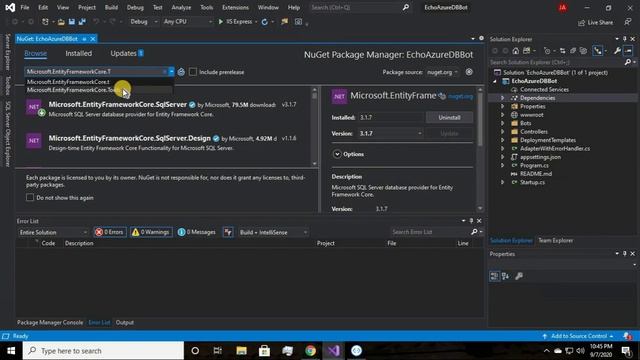
Task: Click the Save toolbar icon
Action: point(72,22)
